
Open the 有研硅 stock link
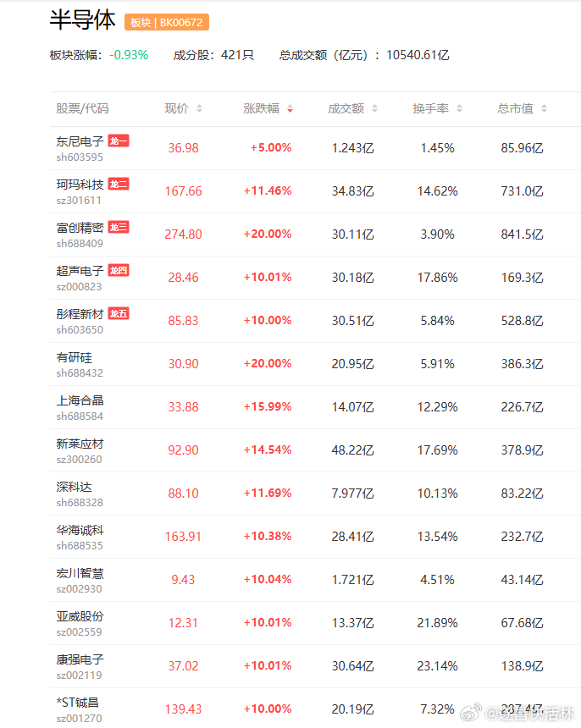pos(75,357)
